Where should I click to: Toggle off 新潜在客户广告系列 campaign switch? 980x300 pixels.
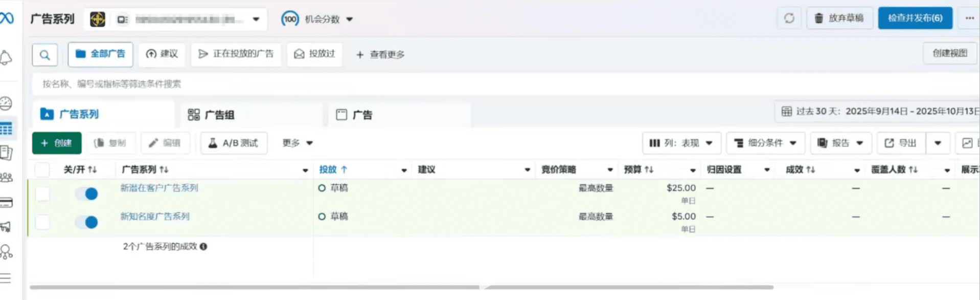tap(86, 194)
